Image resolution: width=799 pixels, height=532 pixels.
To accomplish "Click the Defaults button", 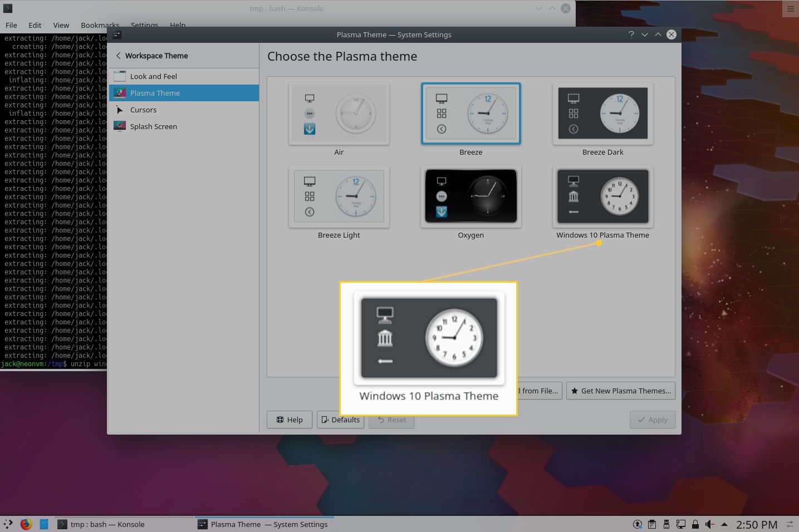I will tap(340, 420).
